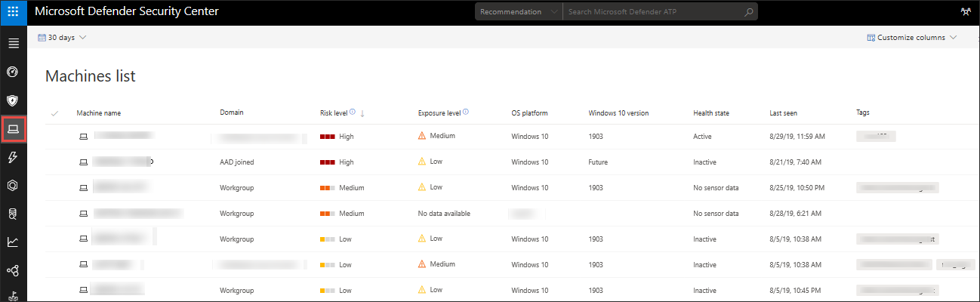This screenshot has width=980, height=302.
Task: Expand the hamburger navigation menu
Action: coord(13,43)
